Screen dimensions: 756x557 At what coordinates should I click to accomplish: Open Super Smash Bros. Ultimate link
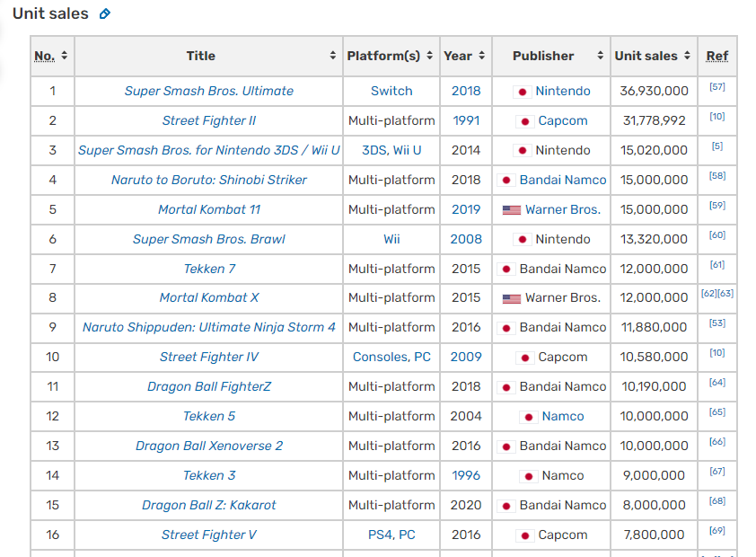click(209, 91)
